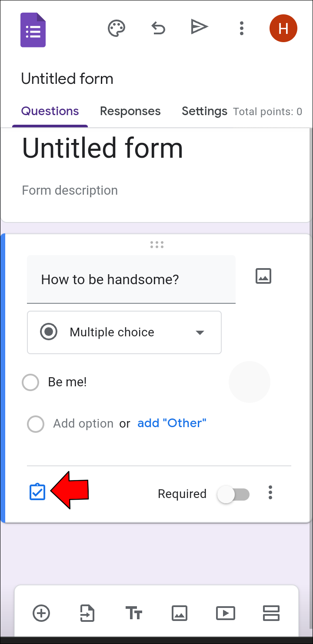Viewport: 313px width, 644px height.
Task: Click the Import questions icon
Action: (x=88, y=613)
